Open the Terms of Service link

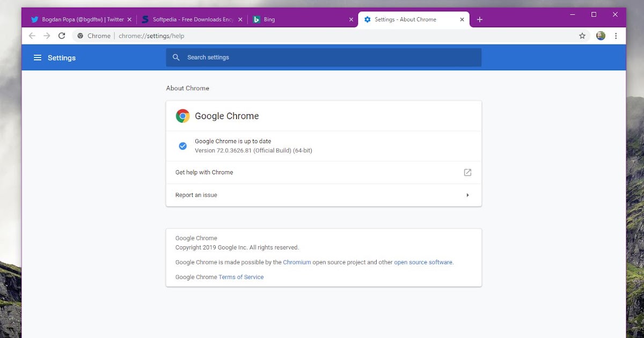[241, 277]
